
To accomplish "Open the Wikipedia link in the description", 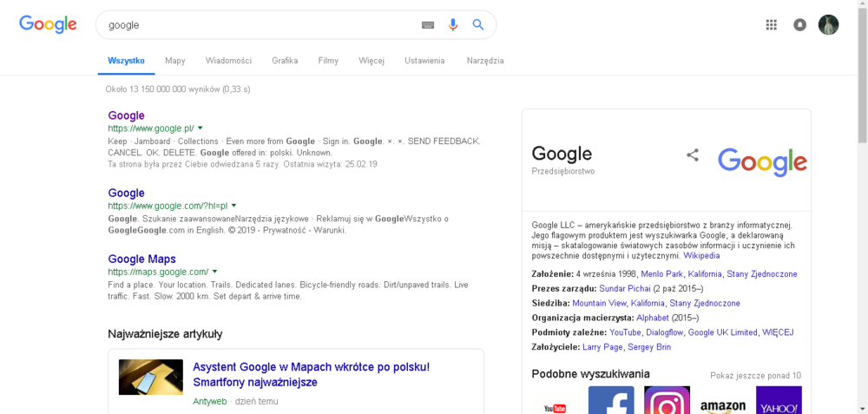I will pyautogui.click(x=702, y=256).
